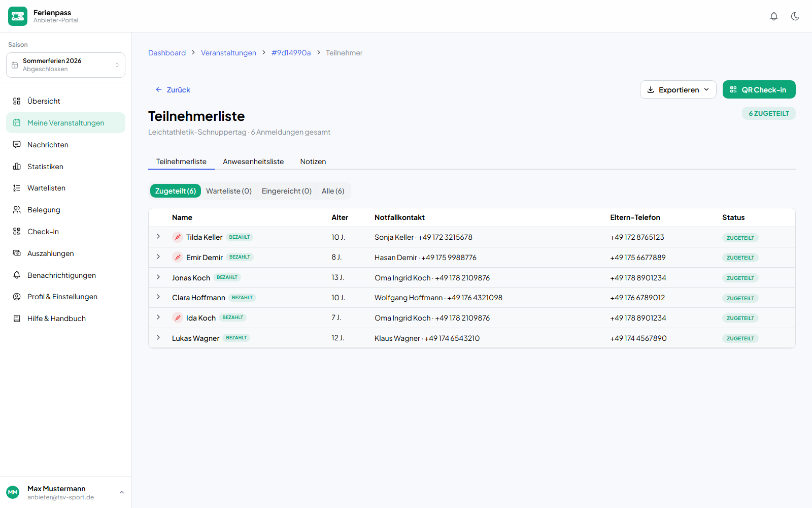Click the Check-in sidebar icon
The width and height of the screenshot is (812, 508).
coord(17,232)
